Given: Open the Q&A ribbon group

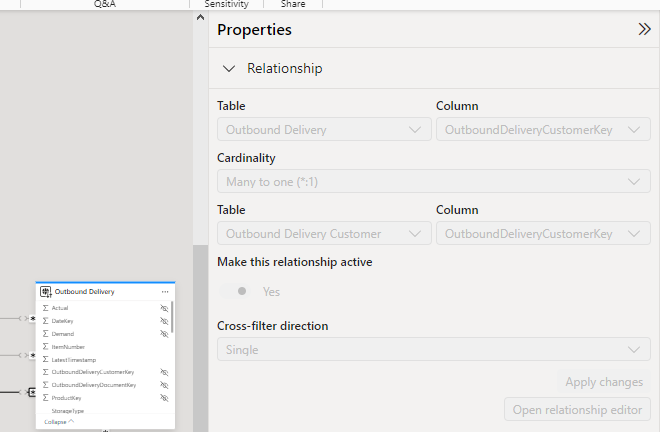Looking at the screenshot, I should click(105, 4).
